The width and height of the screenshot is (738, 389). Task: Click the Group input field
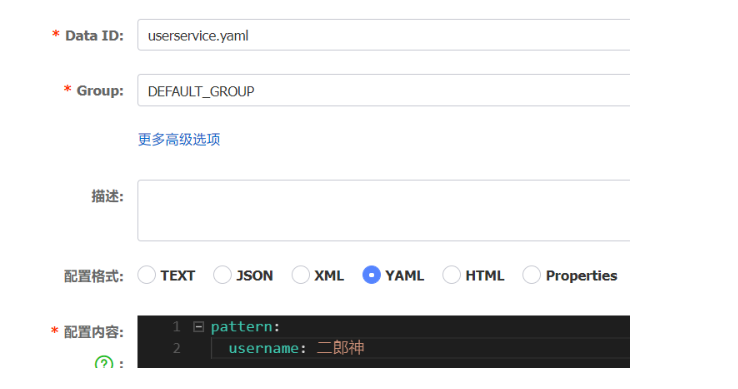[384, 90]
